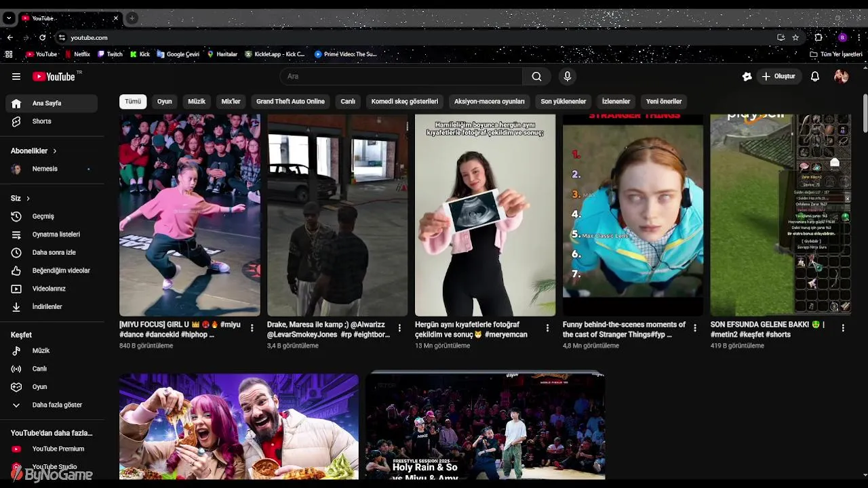Open Oynatma listeleri
Image resolution: width=868 pixels, height=488 pixels.
[52, 235]
